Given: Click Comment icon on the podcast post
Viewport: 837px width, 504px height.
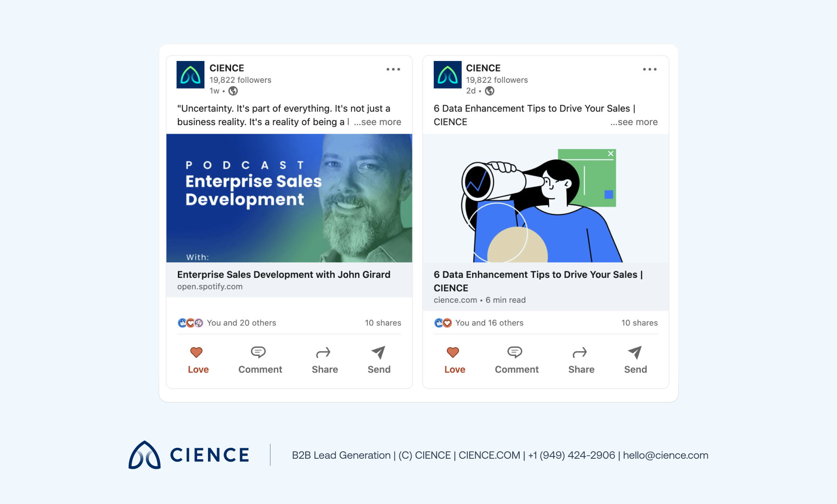Looking at the screenshot, I should [259, 352].
